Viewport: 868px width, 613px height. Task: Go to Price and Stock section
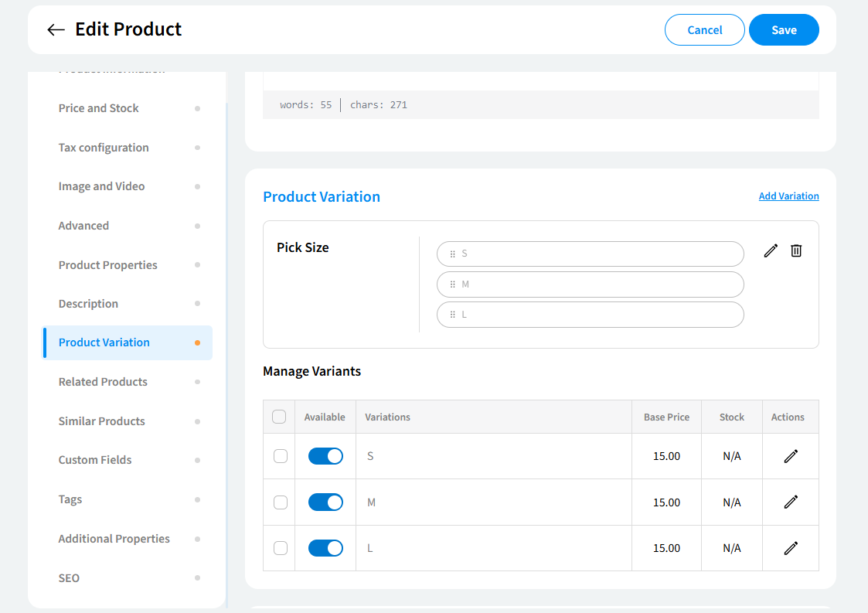[99, 108]
